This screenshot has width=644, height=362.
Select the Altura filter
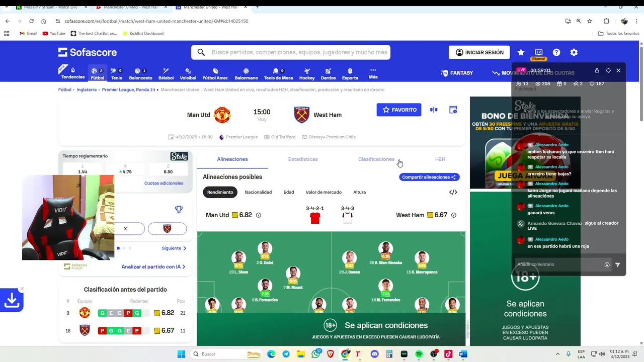tap(359, 192)
